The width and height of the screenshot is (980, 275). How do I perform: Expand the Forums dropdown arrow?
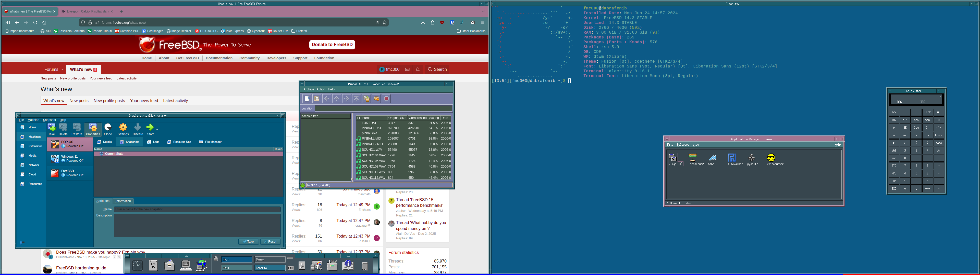pyautogui.click(x=62, y=70)
